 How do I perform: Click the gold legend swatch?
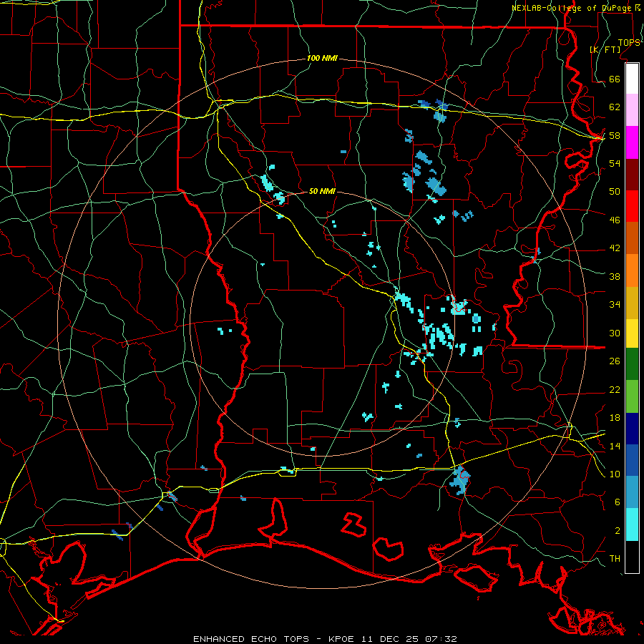click(x=632, y=303)
